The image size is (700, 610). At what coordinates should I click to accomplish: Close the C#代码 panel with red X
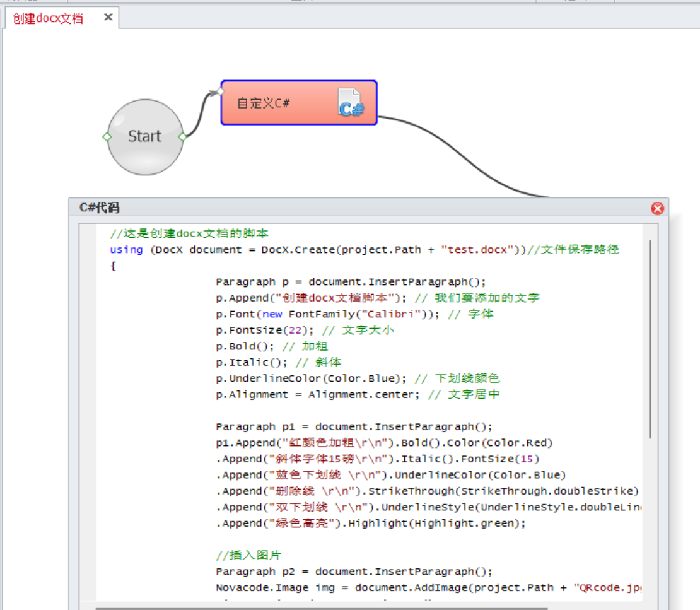pos(657,209)
